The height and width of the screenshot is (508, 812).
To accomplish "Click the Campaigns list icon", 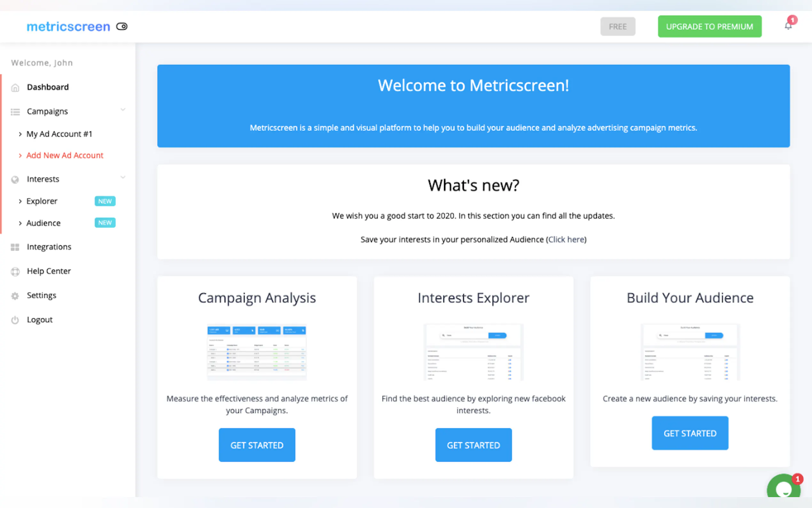I will point(15,112).
